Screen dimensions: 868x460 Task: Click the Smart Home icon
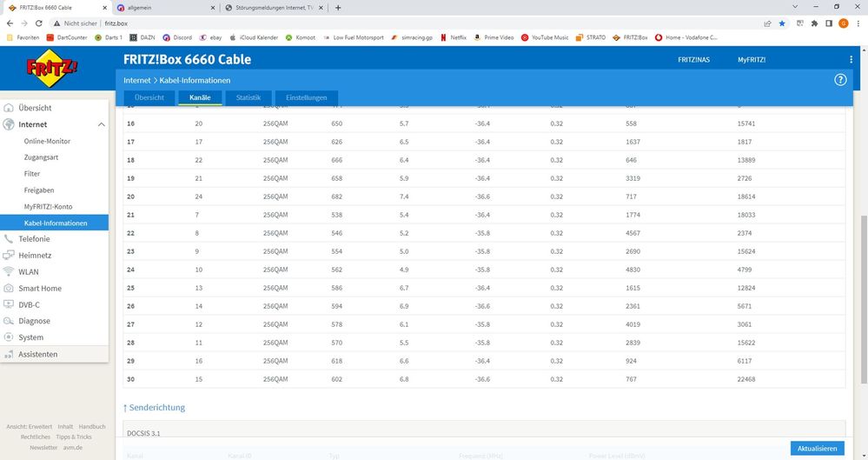9,288
